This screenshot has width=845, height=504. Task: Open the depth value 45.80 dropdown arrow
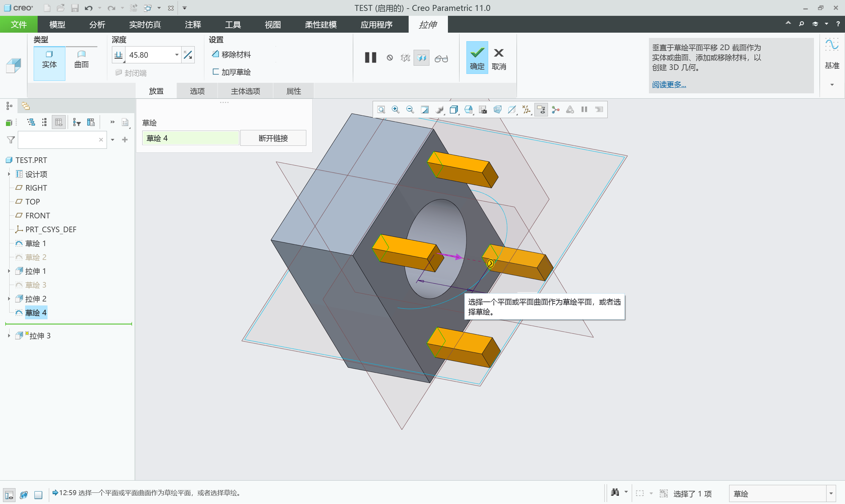pyautogui.click(x=177, y=55)
